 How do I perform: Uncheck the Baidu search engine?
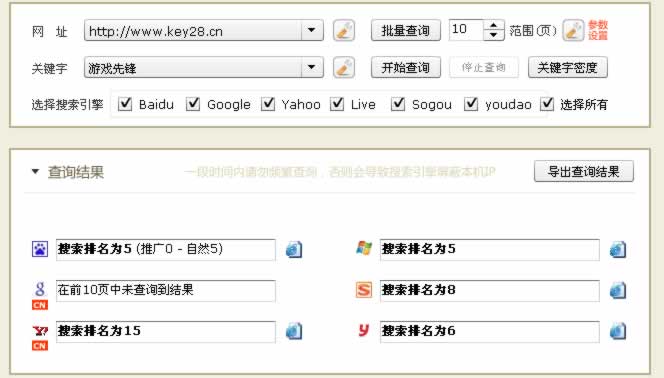tap(125, 104)
